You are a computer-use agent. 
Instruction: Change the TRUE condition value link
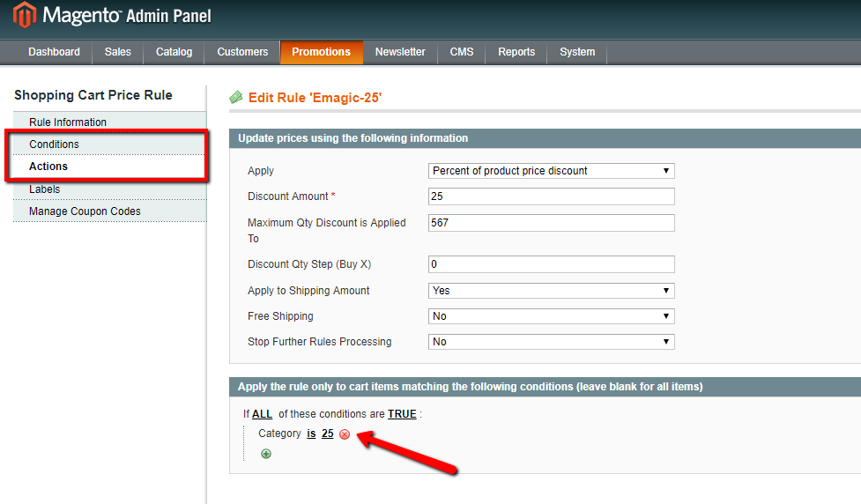click(402, 414)
